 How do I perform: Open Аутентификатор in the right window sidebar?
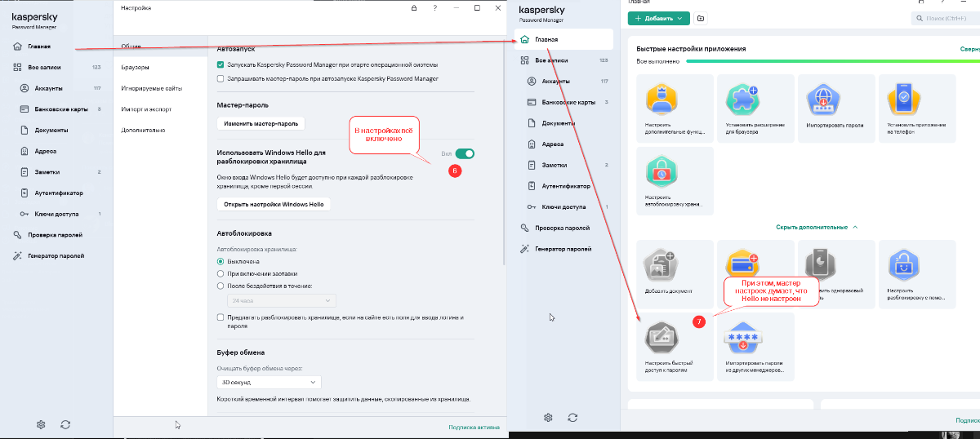566,186
